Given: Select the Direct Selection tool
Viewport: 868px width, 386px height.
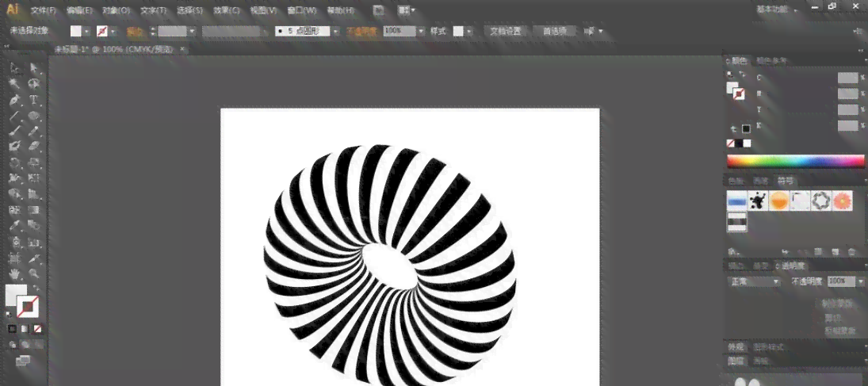Looking at the screenshot, I should click(x=34, y=68).
